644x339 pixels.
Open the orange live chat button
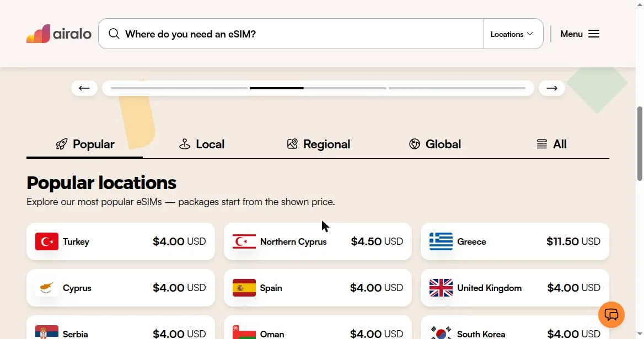611,315
